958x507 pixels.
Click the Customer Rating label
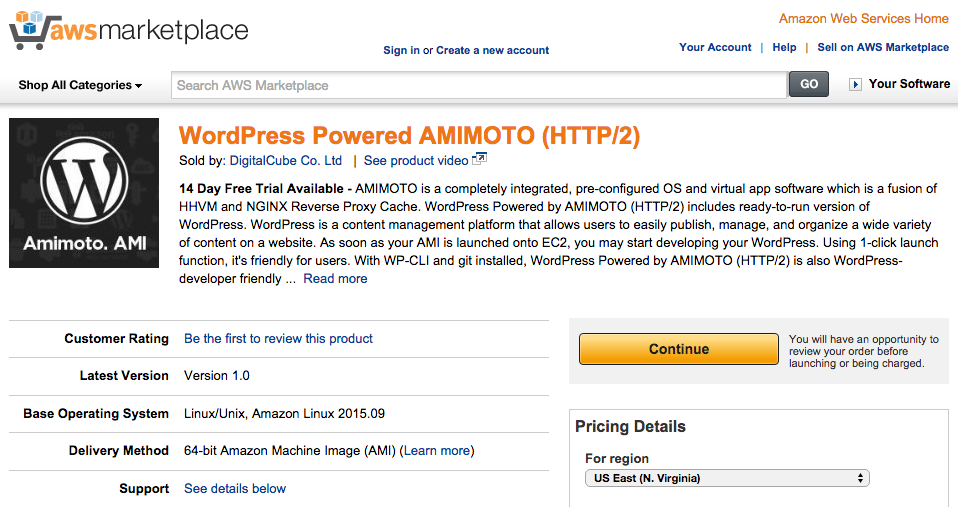pyautogui.click(x=116, y=338)
